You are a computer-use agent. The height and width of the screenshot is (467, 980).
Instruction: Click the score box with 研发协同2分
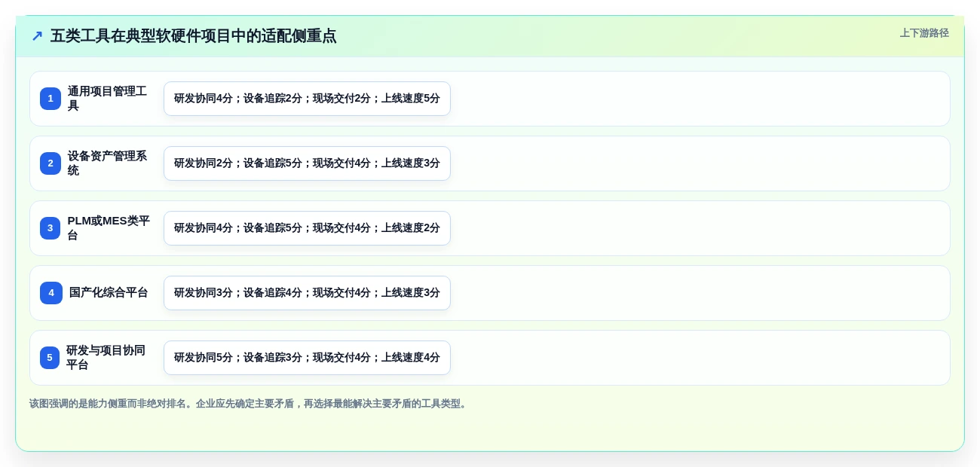click(x=307, y=163)
